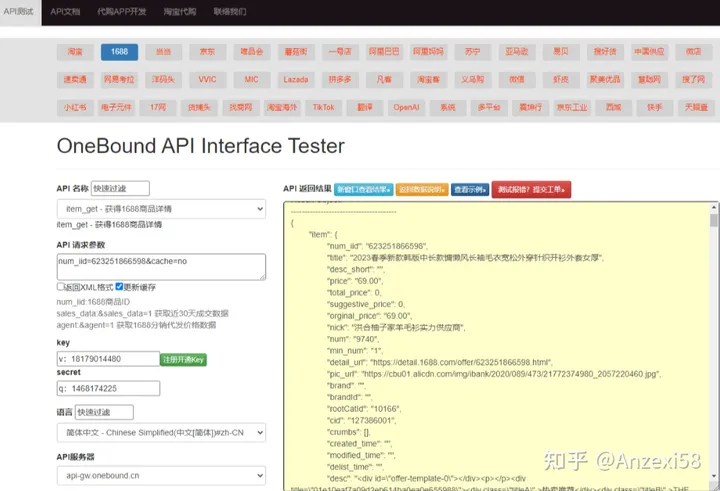Image resolution: width=720 pixels, height=491 pixels.
Task: Switch to the 快手 platform
Action: [x=655, y=107]
